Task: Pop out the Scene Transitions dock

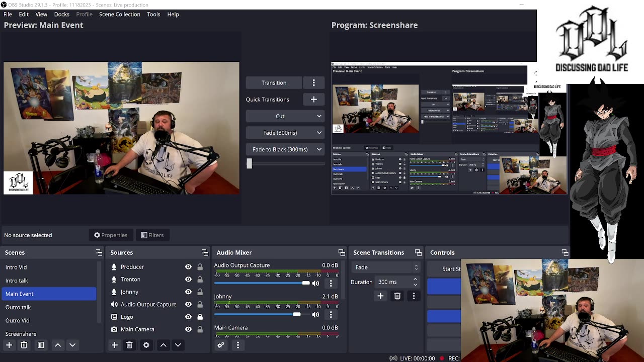Action: point(418,252)
